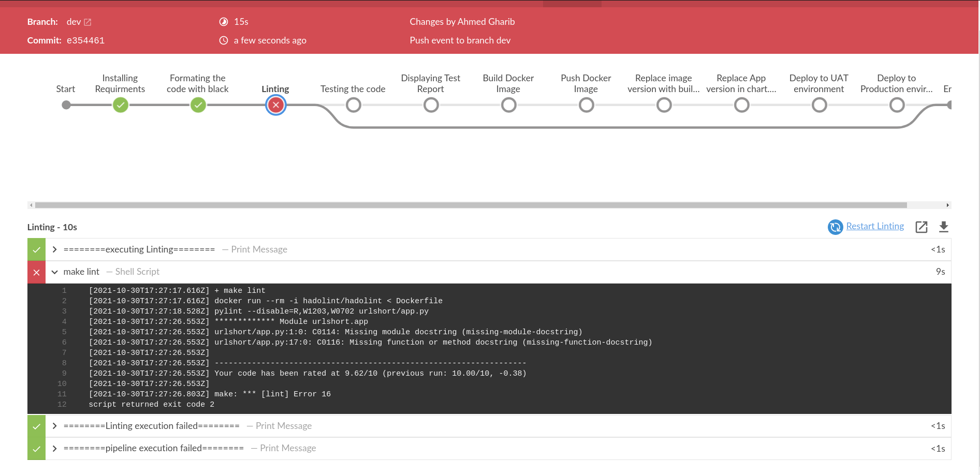The height and width of the screenshot is (475, 980).
Task: Select the Replace image version stage node
Action: coord(664,105)
